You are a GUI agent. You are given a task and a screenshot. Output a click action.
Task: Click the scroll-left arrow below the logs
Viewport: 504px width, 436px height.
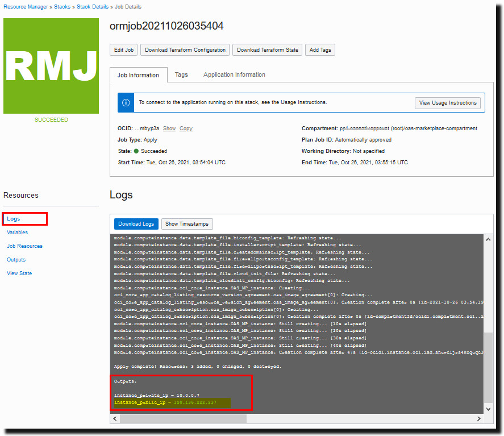[x=114, y=418]
